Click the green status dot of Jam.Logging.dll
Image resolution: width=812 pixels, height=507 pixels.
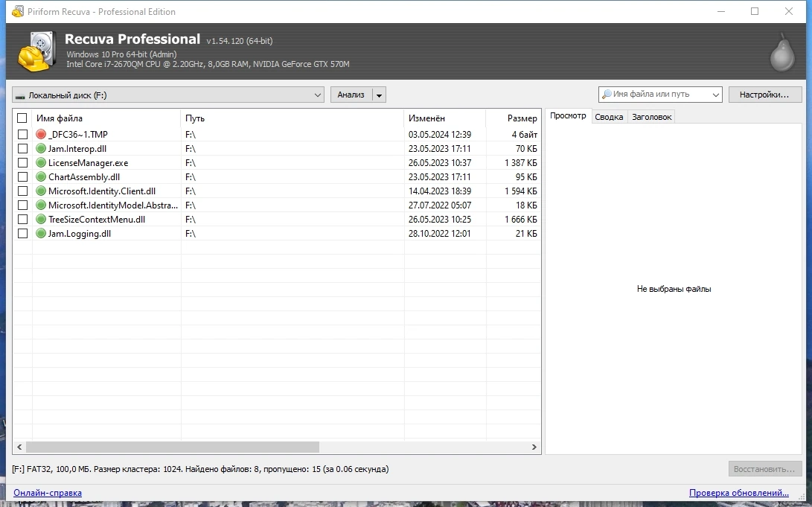click(x=41, y=234)
